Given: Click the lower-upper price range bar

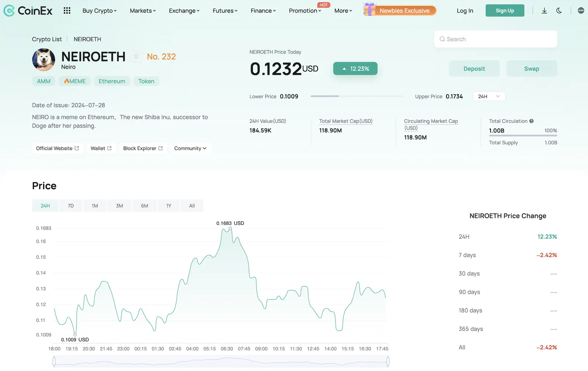Looking at the screenshot, I should 356,96.
